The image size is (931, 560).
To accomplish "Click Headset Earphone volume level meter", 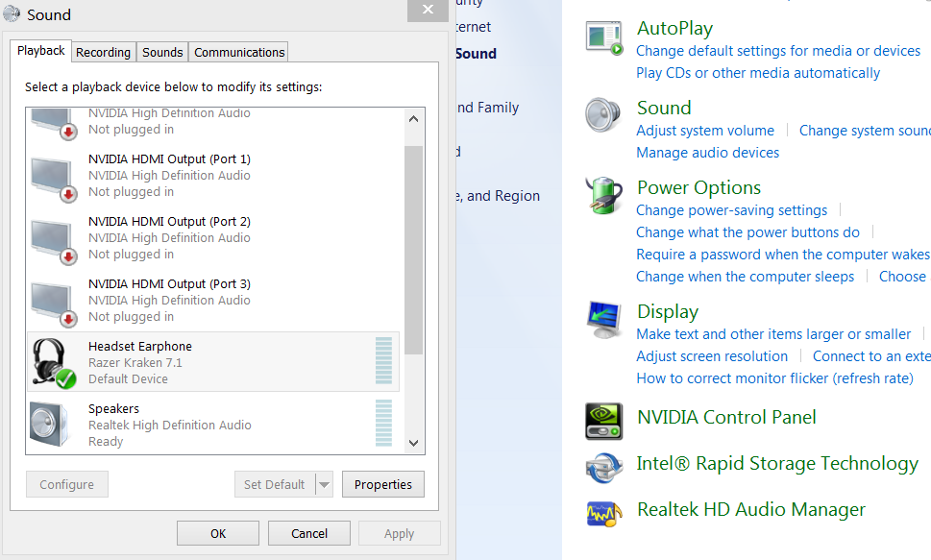I will (383, 361).
